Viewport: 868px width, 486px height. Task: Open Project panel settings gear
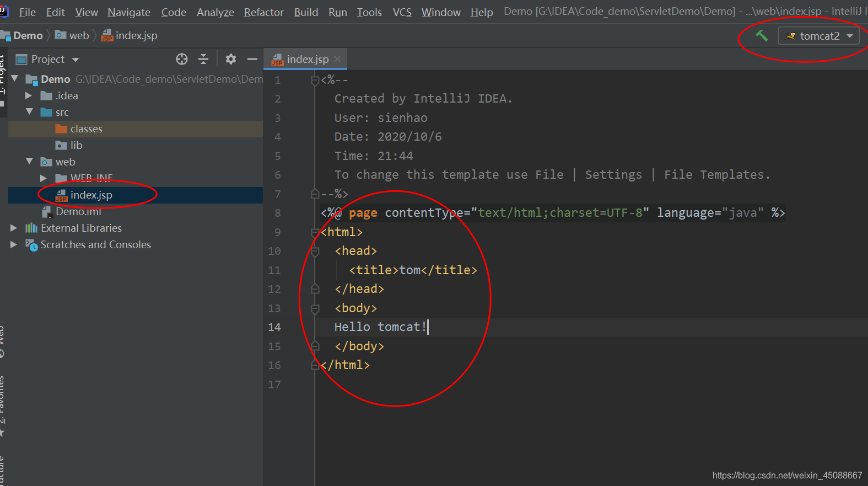pos(231,59)
